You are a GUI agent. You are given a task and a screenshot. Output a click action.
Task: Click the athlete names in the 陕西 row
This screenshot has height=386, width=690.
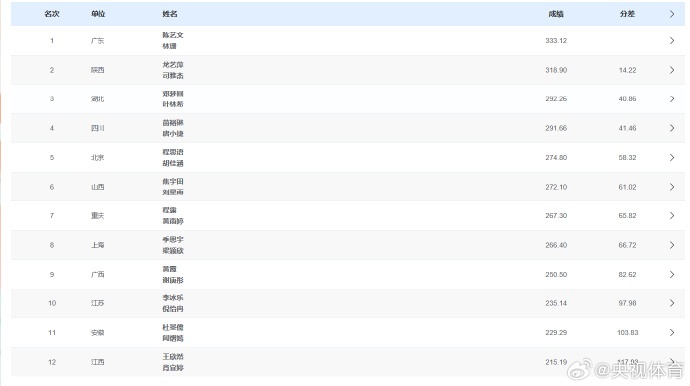[173, 70]
